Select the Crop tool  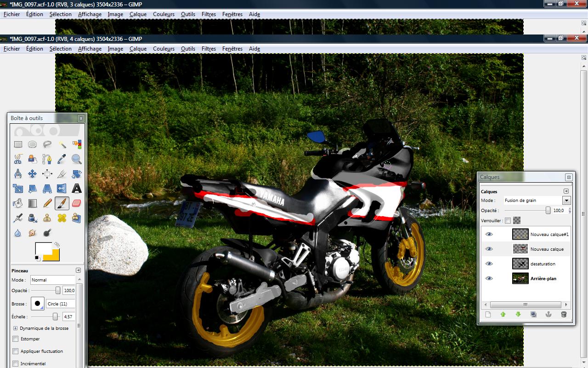tap(62, 174)
